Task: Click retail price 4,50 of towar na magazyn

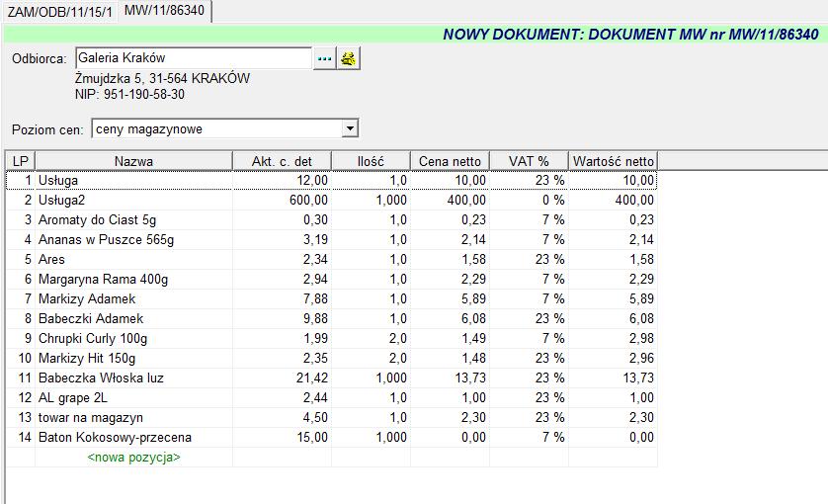Action: tap(282, 417)
